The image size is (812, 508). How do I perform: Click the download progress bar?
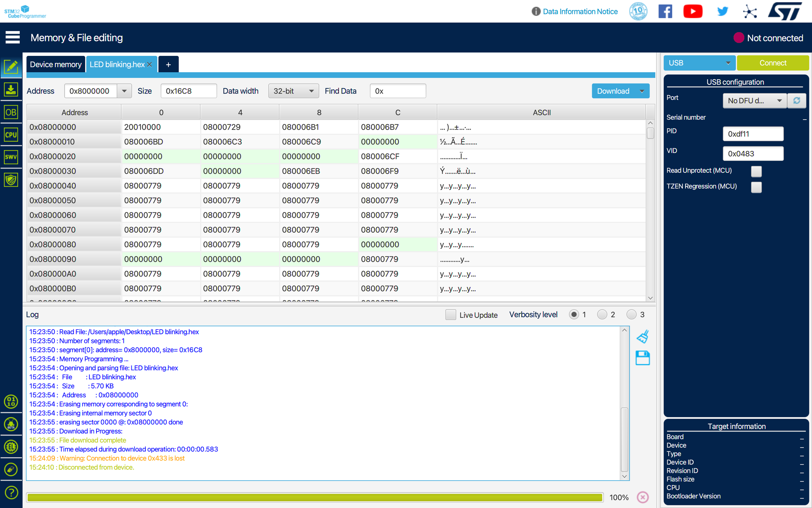click(x=315, y=497)
